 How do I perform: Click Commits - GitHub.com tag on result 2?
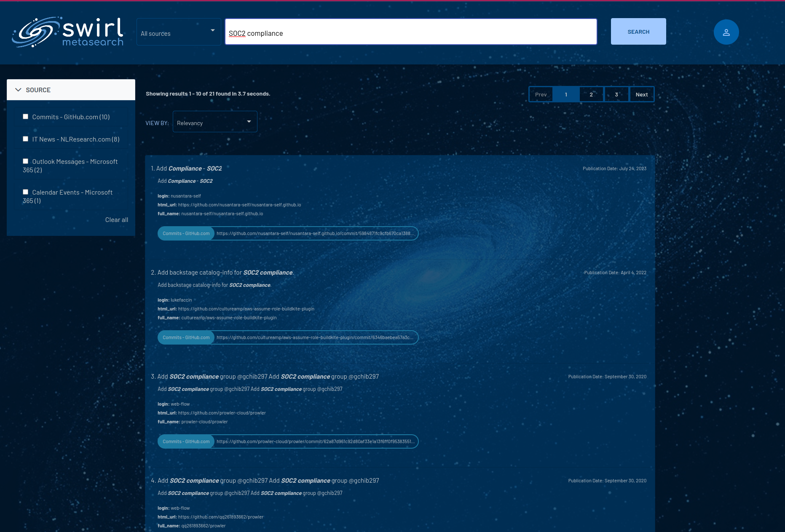[x=186, y=337]
